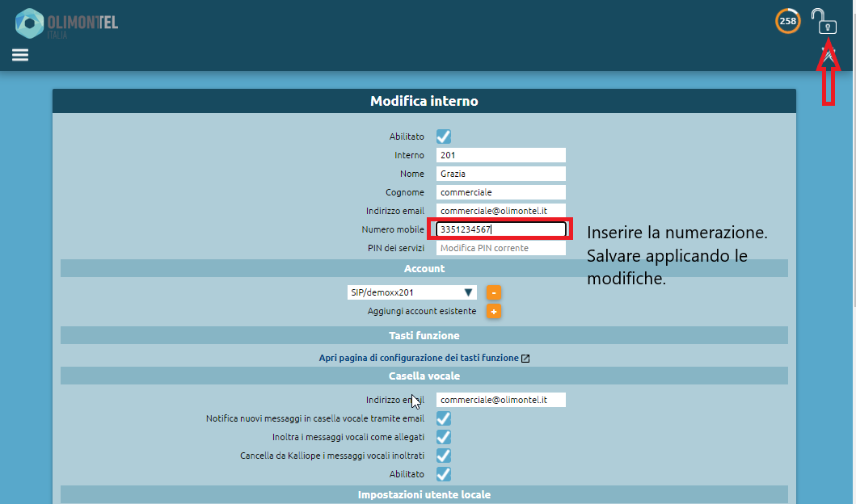
Task: Toggle Notifica nuovi messaggi in casella vocale checkbox
Action: pyautogui.click(x=443, y=418)
